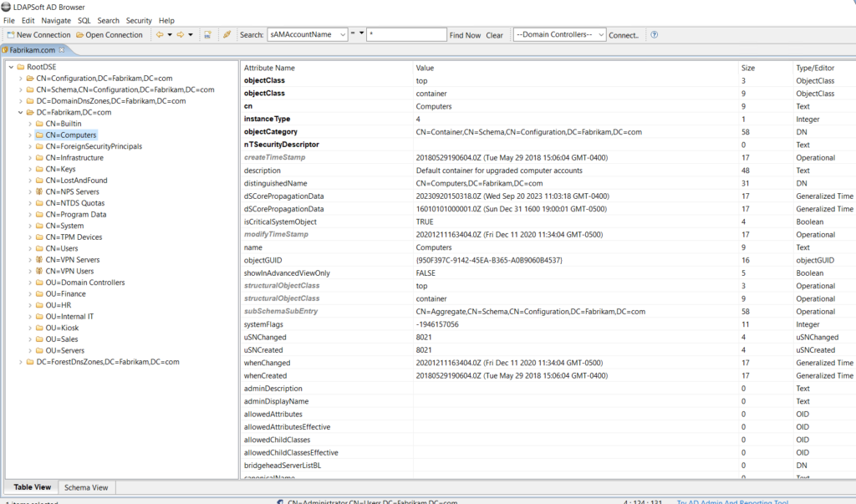Select OU=HR in the tree
Screen dimensions: 856x504
point(59,305)
